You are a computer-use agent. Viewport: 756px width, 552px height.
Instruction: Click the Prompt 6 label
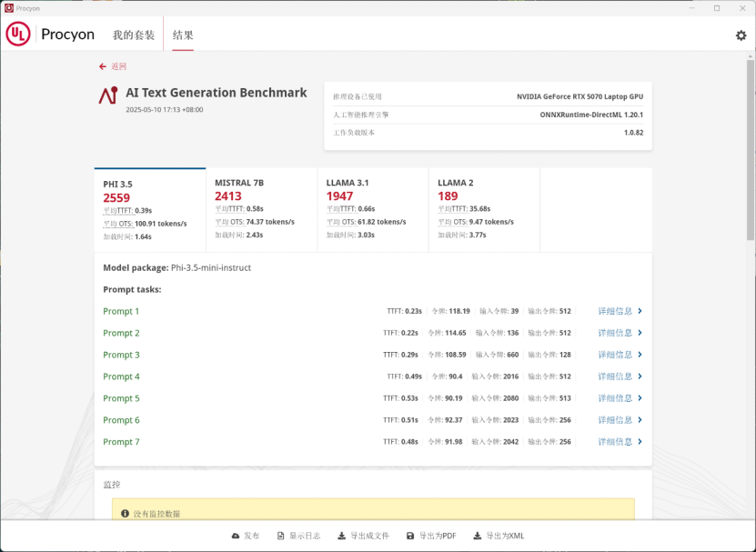122,420
